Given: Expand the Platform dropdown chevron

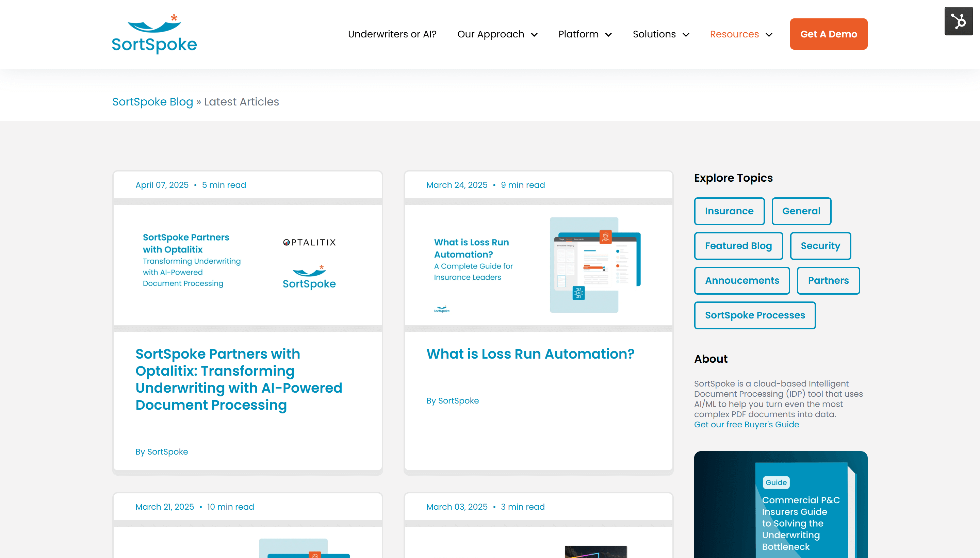Looking at the screenshot, I should point(608,35).
